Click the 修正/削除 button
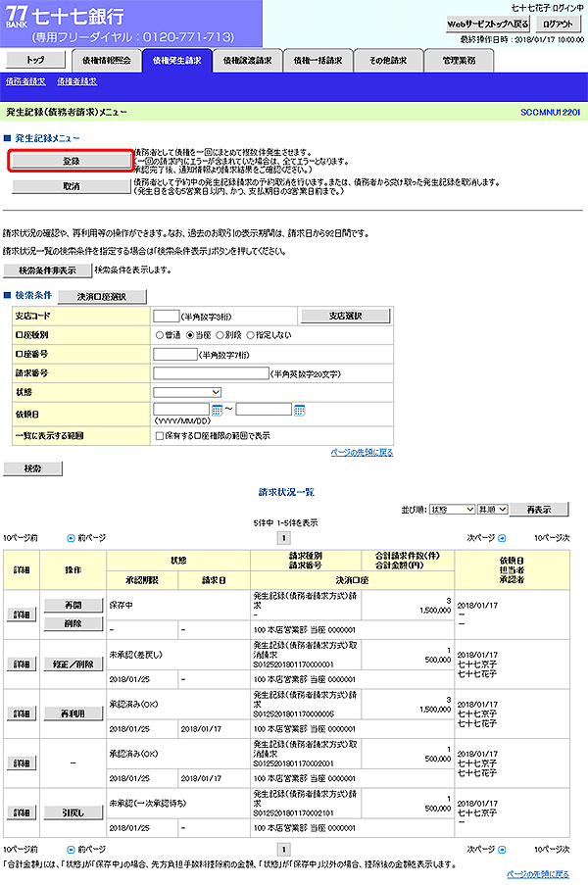Screen dimensions: 588x885 (73, 664)
